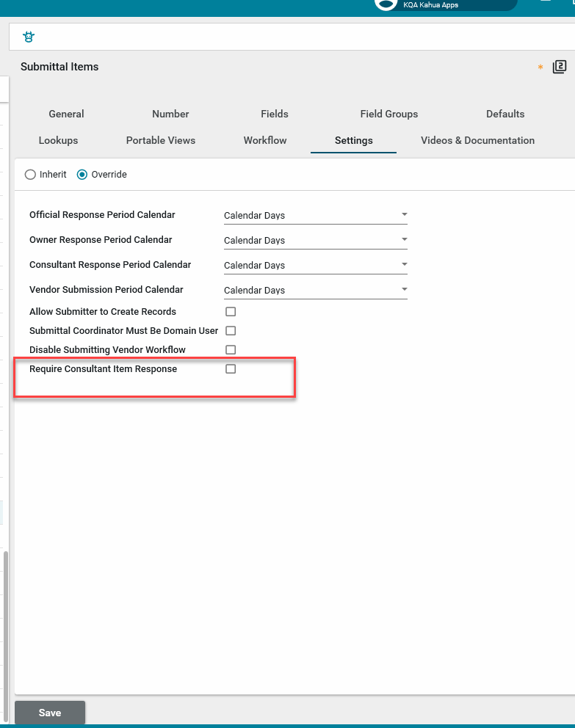Click the left panel vertical scrollbar
The height and width of the screenshot is (728, 575).
[x=6, y=624]
